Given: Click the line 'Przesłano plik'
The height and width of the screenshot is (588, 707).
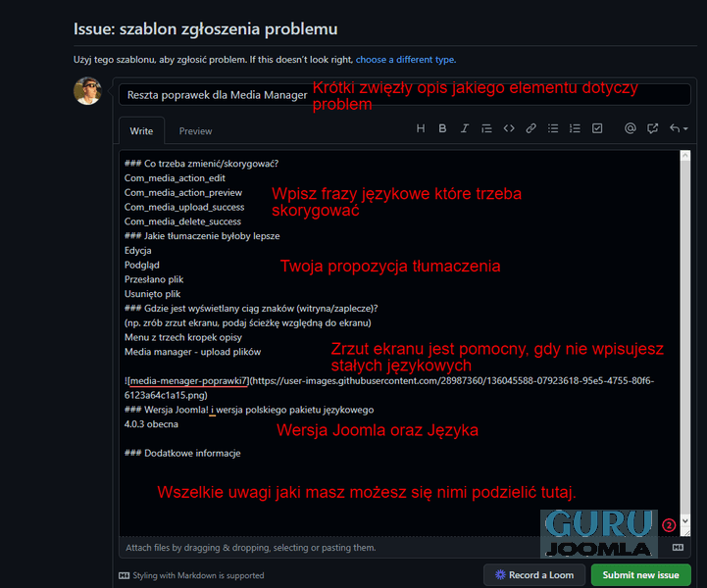Looking at the screenshot, I should pos(154,279).
